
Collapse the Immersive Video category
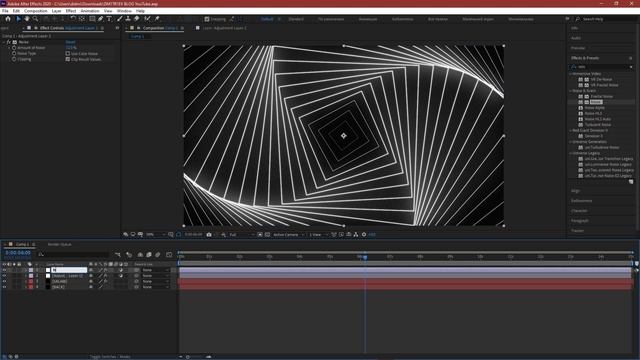[571, 74]
